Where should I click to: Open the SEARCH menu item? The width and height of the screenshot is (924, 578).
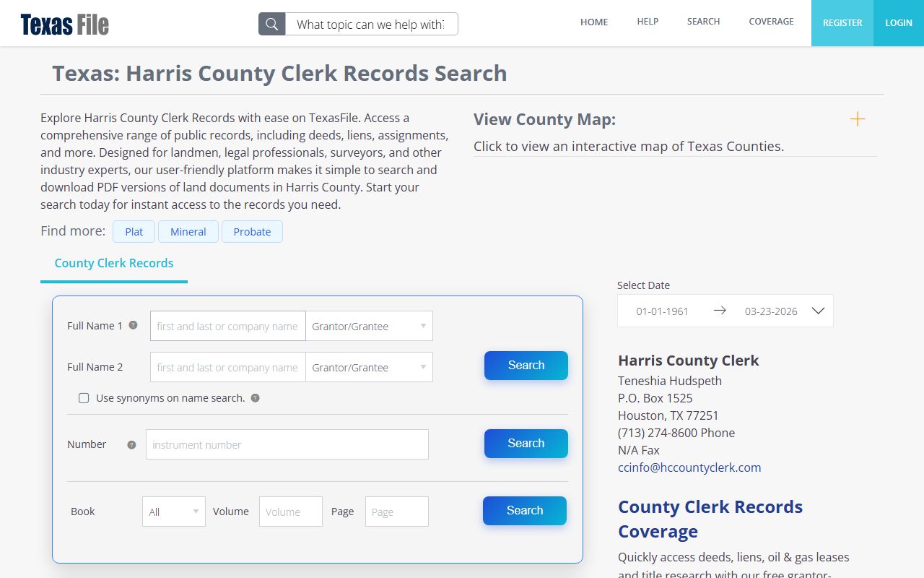click(x=703, y=22)
